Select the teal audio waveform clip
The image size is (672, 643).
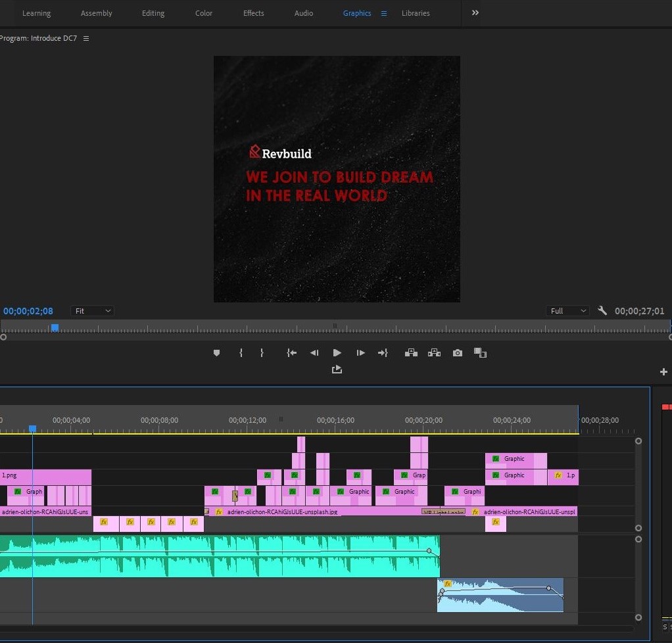pyautogui.click(x=220, y=556)
